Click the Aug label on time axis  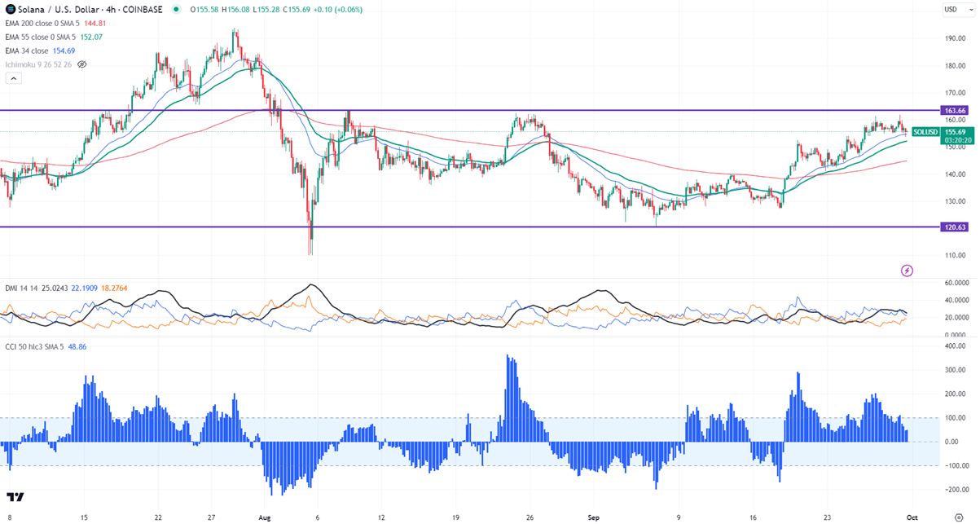click(x=263, y=517)
